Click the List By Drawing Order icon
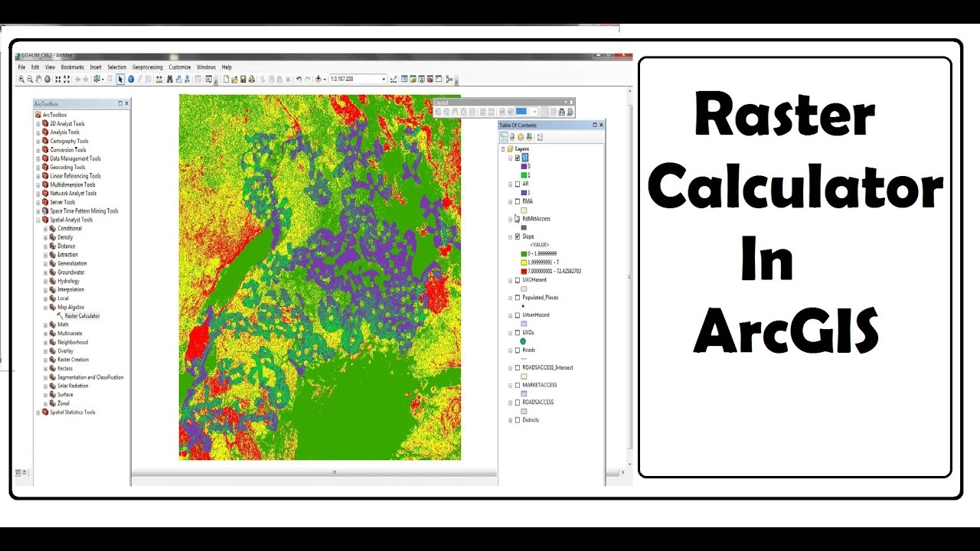 click(504, 137)
